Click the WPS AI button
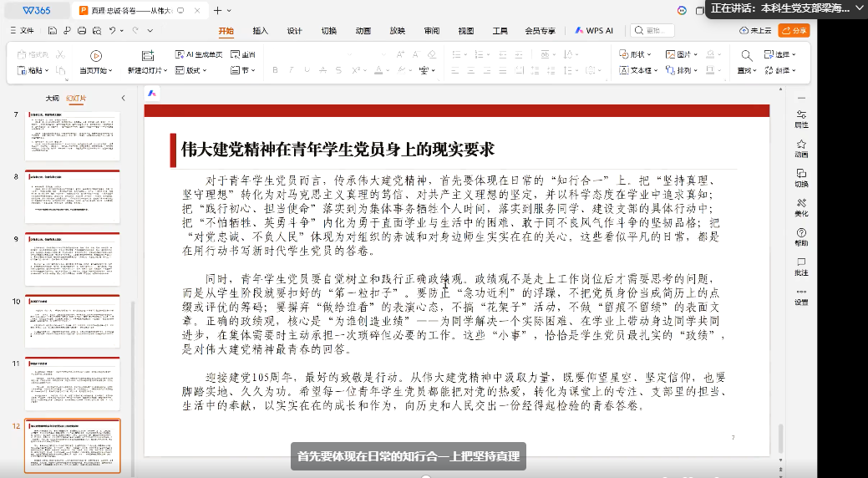This screenshot has width=868, height=478. point(594,31)
